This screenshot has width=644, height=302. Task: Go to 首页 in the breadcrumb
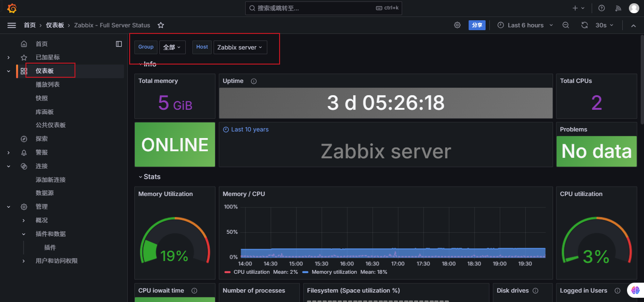[30, 25]
